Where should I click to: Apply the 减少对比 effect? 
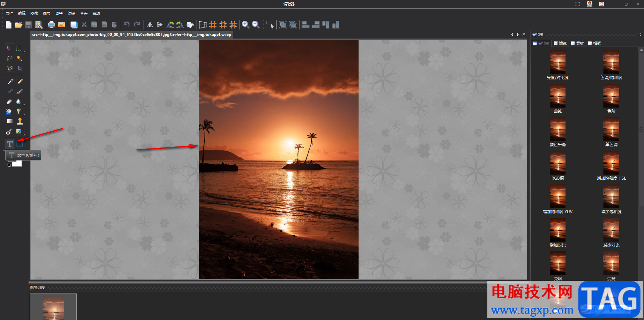pyautogui.click(x=611, y=233)
